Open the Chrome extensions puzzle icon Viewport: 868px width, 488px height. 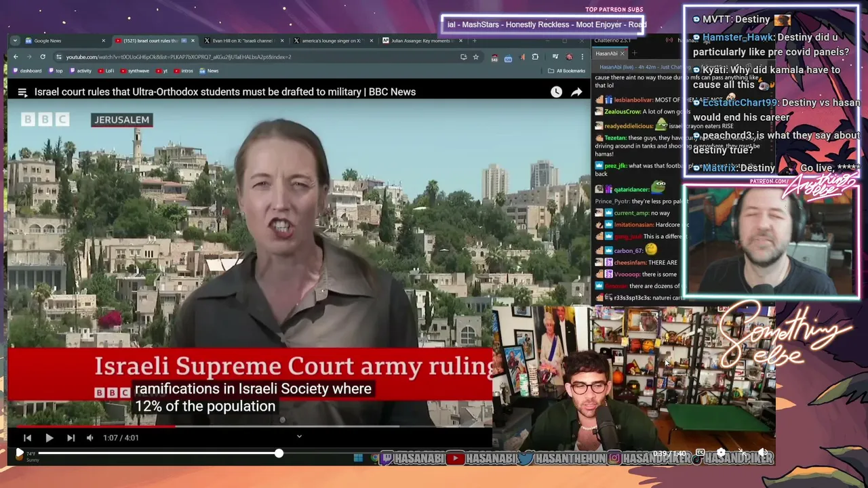[x=535, y=57]
